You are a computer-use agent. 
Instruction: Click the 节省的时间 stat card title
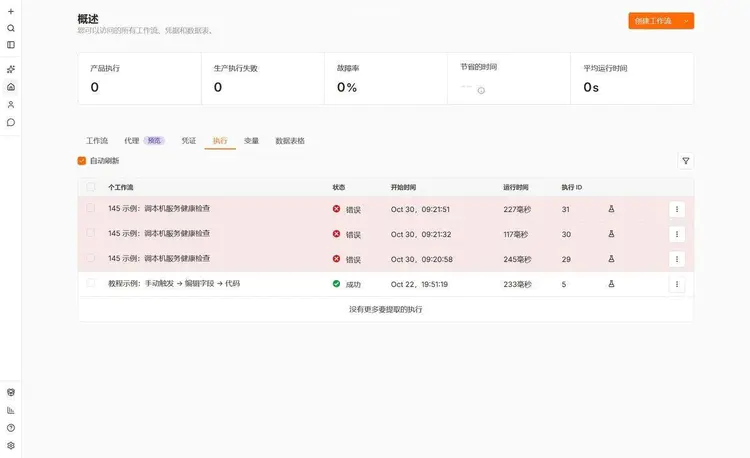(x=478, y=67)
